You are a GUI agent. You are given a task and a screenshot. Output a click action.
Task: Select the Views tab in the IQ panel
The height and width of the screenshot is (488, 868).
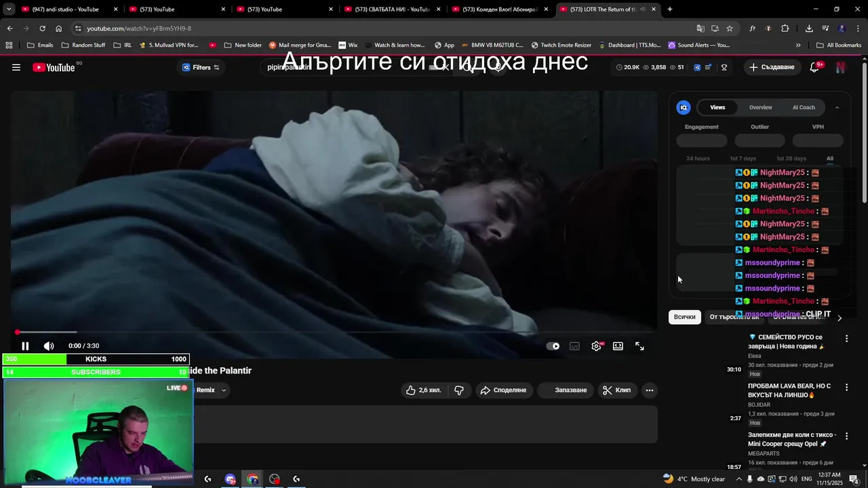717,107
